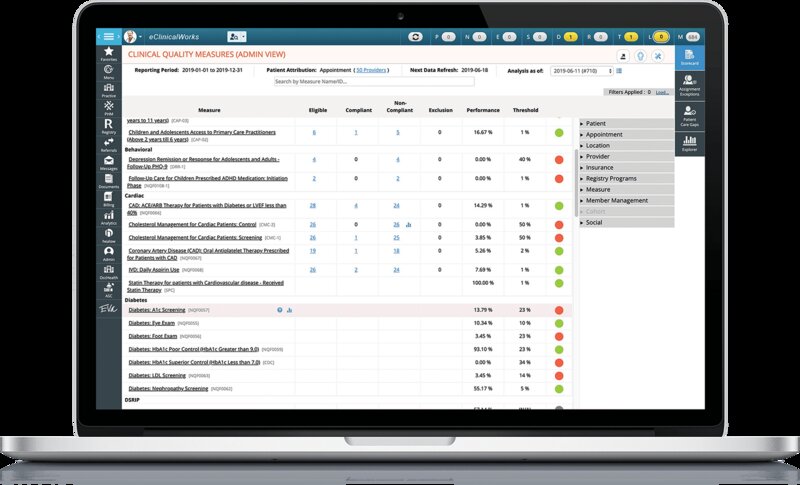
Task: Click the T counter badge in the top bar
Action: pyautogui.click(x=631, y=37)
